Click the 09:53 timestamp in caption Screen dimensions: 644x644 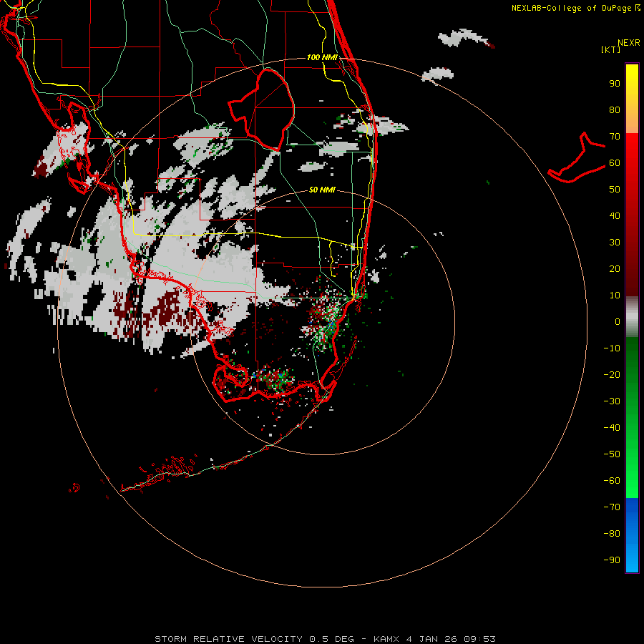click(479, 639)
